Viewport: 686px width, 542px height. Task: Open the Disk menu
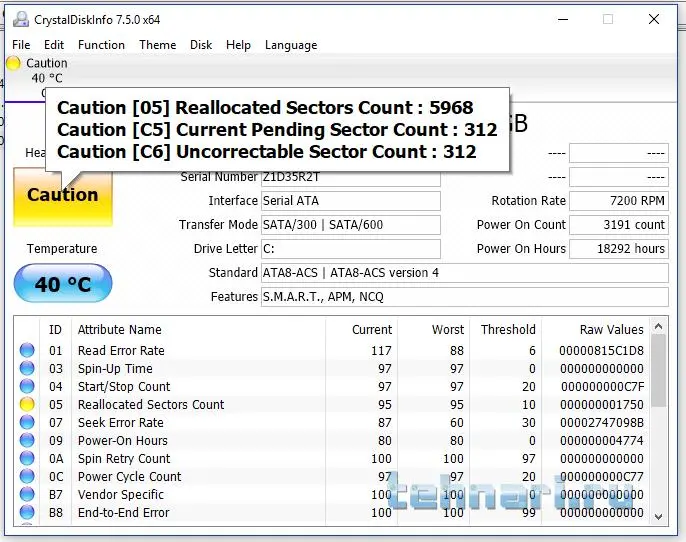pyautogui.click(x=201, y=45)
